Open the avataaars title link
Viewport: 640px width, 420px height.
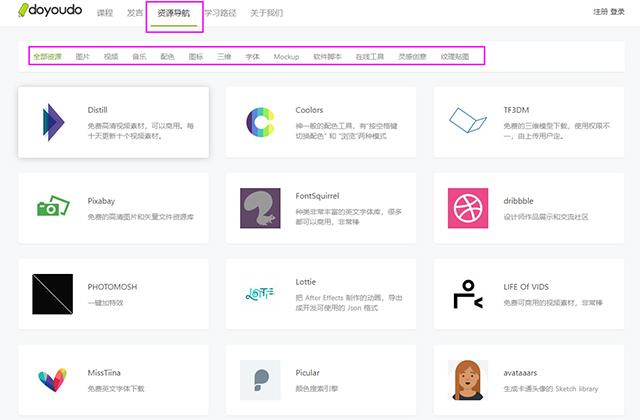520,373
